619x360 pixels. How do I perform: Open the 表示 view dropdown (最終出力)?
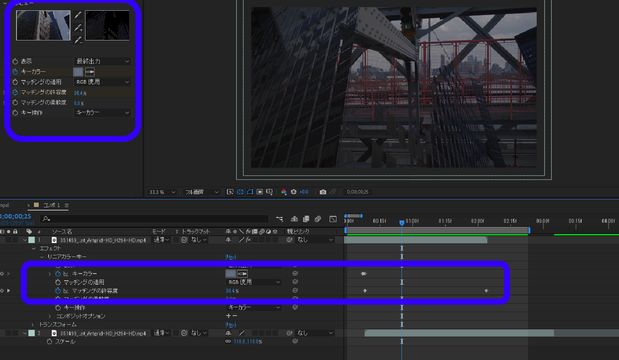point(102,61)
